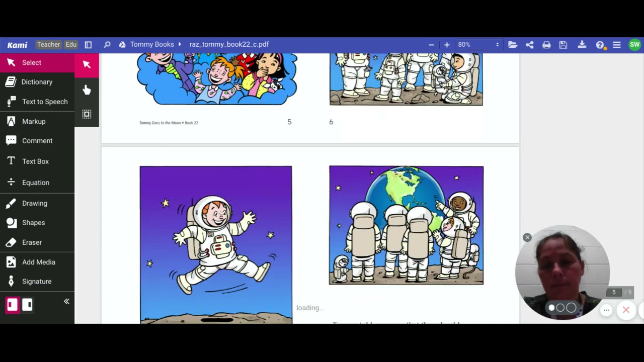
Task: Cancel recording with the red X
Action: click(626, 310)
